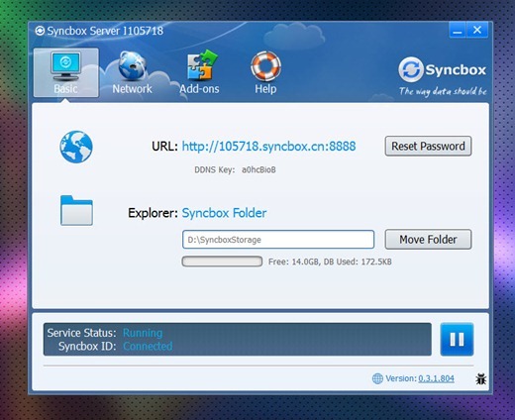Click the Reset Password button
This screenshot has width=515, height=420.
pos(428,146)
